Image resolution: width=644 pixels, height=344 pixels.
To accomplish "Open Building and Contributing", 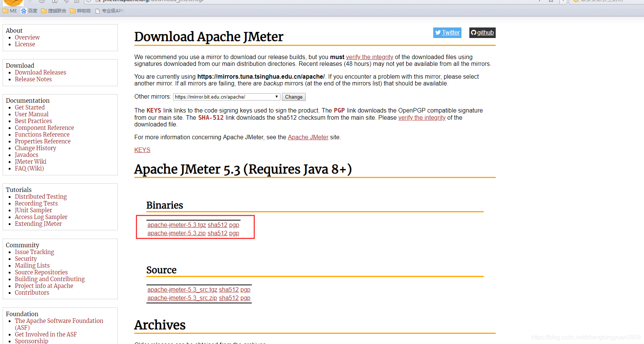I will pos(50,279).
